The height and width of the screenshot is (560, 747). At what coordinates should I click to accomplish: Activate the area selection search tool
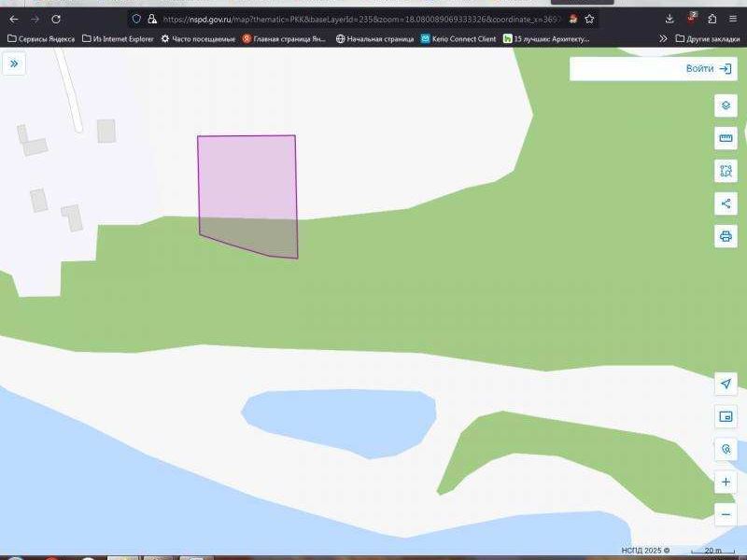(x=726, y=171)
